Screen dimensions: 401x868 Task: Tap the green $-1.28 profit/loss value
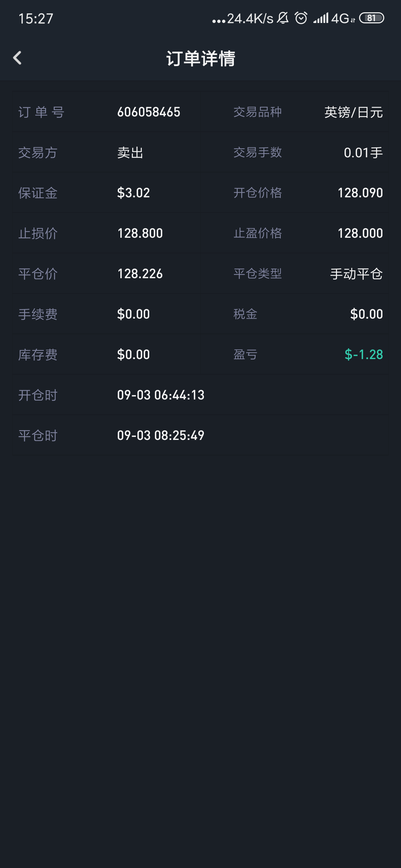[x=363, y=355]
